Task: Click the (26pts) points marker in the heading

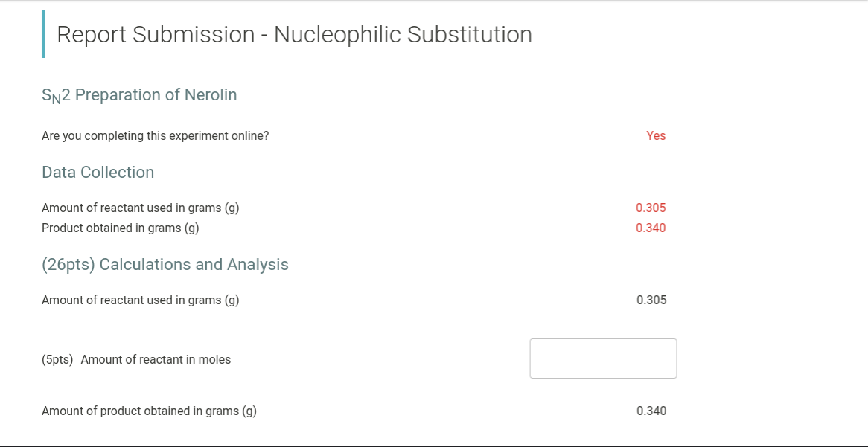Action: (67, 265)
